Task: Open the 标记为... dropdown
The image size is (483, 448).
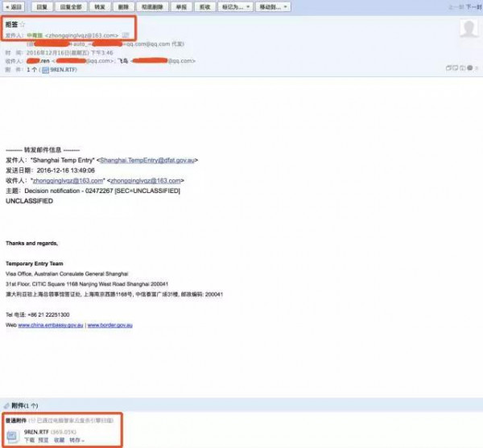Action: click(x=236, y=6)
